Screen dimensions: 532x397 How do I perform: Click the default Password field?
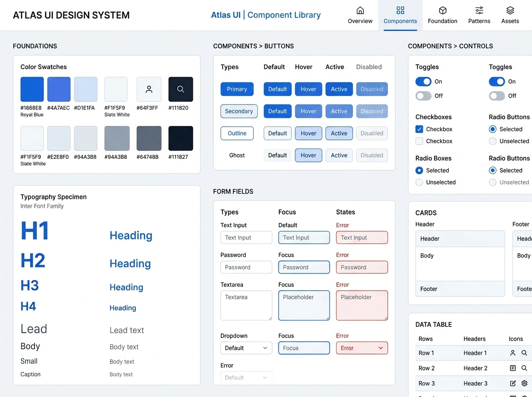coord(246,267)
